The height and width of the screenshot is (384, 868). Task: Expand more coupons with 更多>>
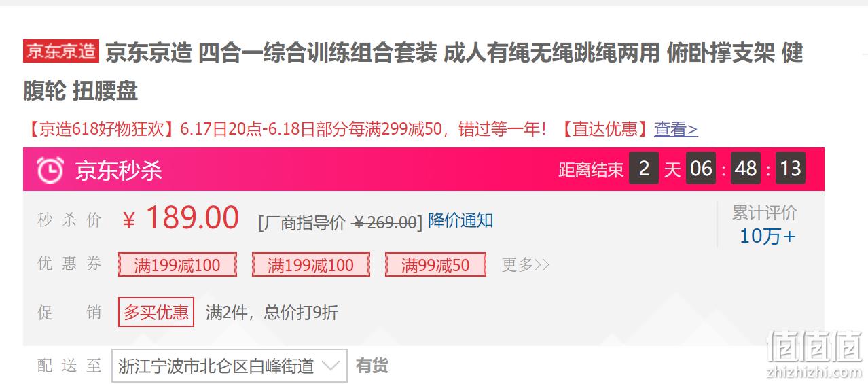click(526, 264)
